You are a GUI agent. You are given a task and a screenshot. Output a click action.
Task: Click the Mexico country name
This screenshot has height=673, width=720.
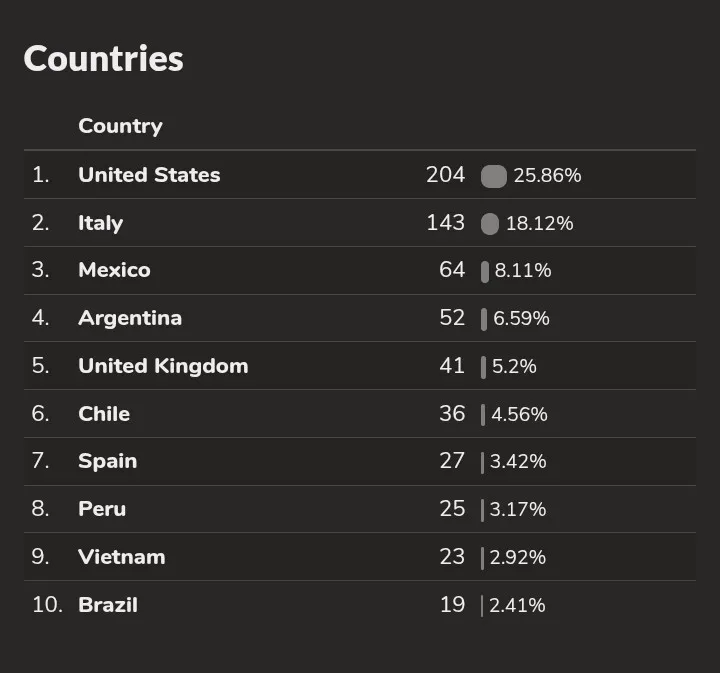(114, 270)
